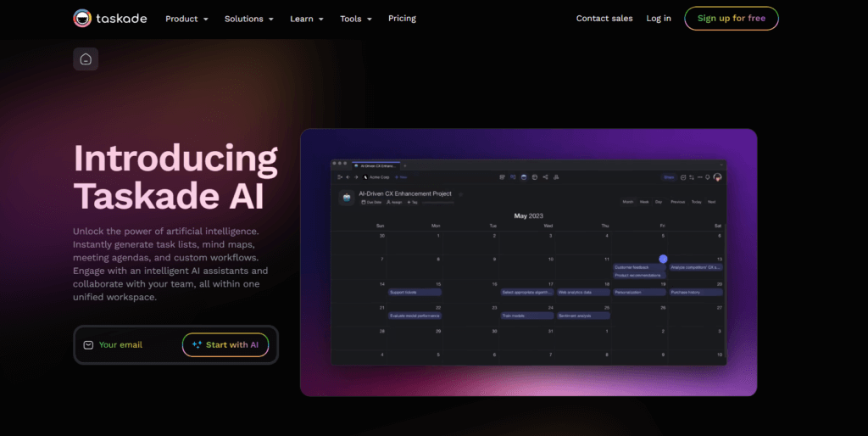
Task: Open the Purchase history task
Action: (x=696, y=292)
